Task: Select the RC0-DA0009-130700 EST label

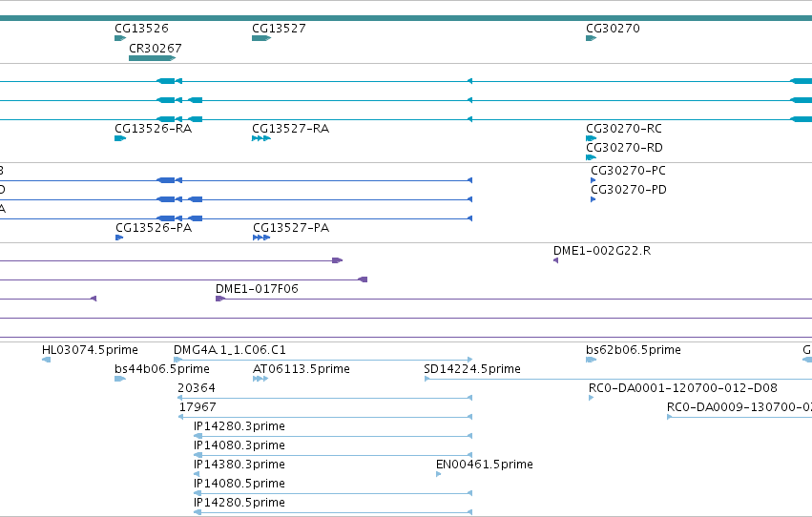Action: coord(739,407)
